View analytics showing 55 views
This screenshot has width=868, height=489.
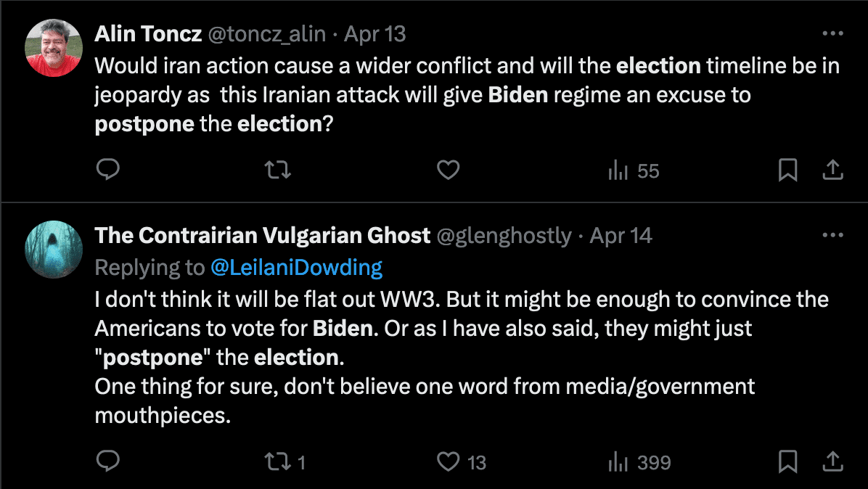633,171
